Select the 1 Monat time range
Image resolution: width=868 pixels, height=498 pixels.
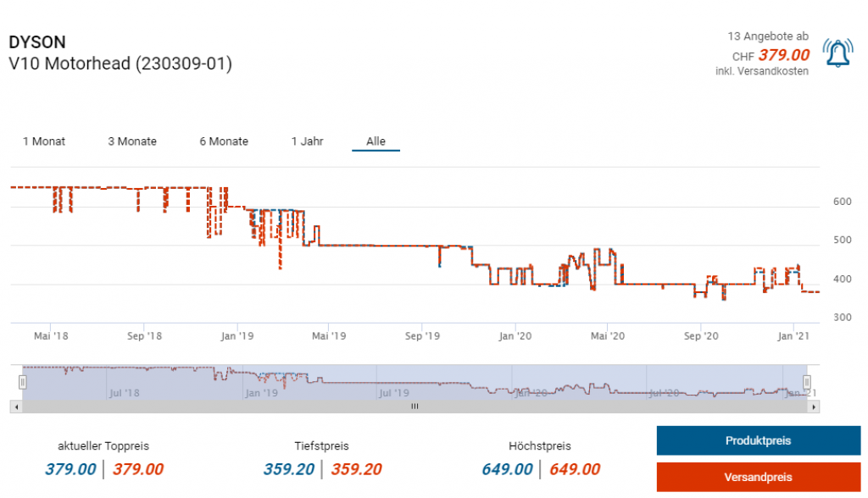tap(44, 141)
